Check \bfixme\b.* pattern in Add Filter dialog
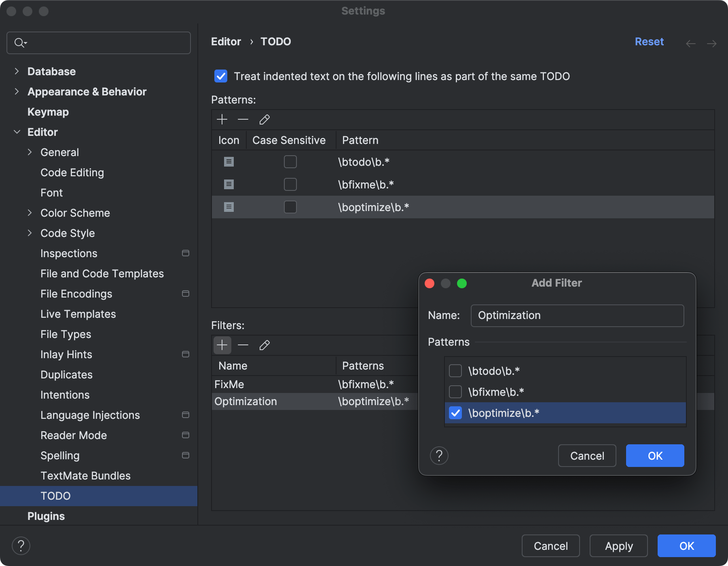This screenshot has height=566, width=728. 455,391
